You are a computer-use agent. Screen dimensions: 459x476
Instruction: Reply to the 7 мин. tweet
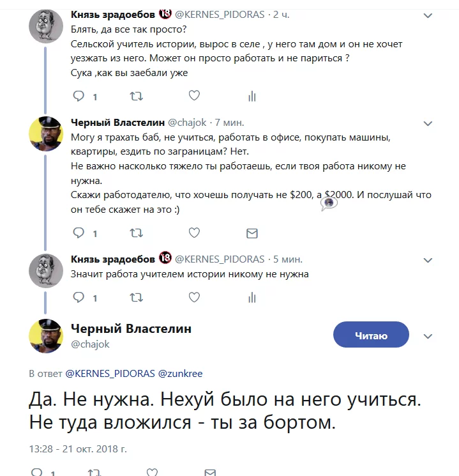click(79, 233)
